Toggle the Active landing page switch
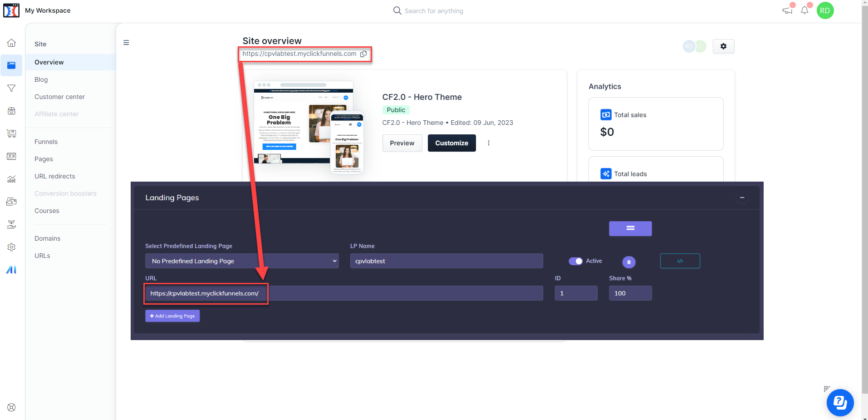Screen dimensions: 868x420 coord(575,261)
